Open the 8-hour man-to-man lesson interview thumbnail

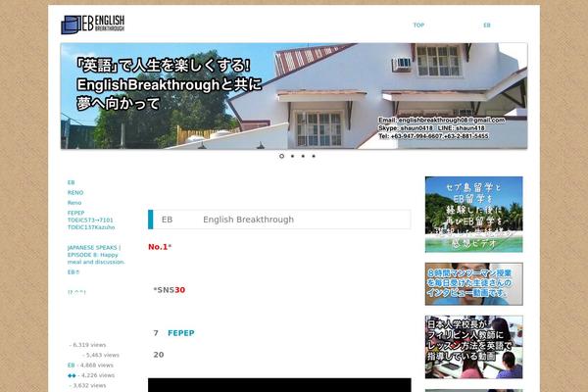pos(474,284)
